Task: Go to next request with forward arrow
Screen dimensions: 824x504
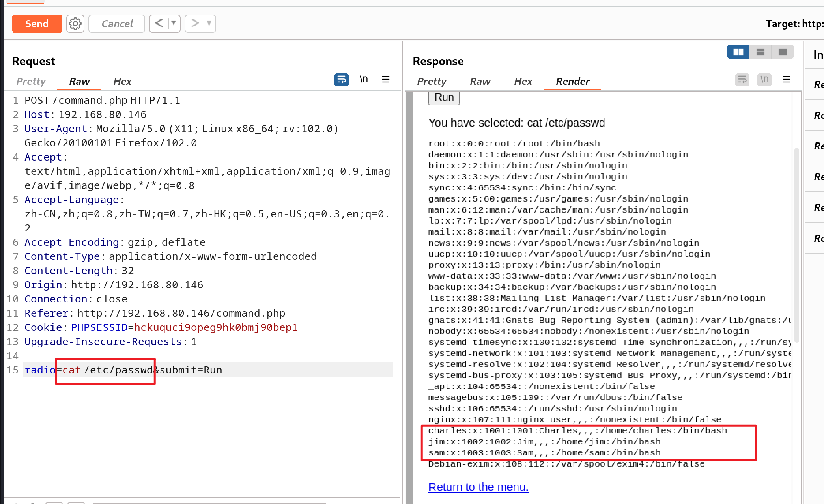Action: pyautogui.click(x=194, y=23)
